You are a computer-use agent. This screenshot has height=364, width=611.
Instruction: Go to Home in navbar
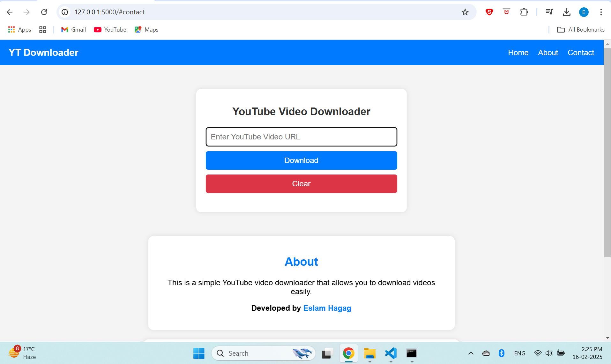[518, 53]
